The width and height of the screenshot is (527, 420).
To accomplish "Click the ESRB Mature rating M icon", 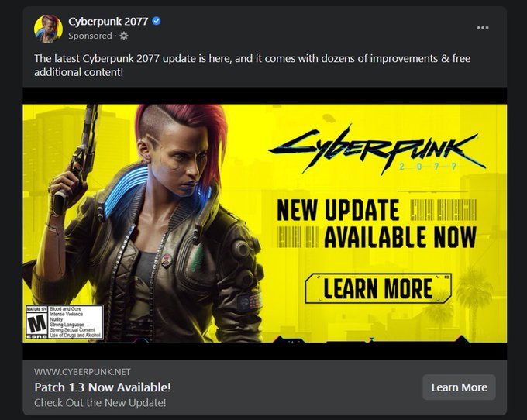I will (37, 322).
